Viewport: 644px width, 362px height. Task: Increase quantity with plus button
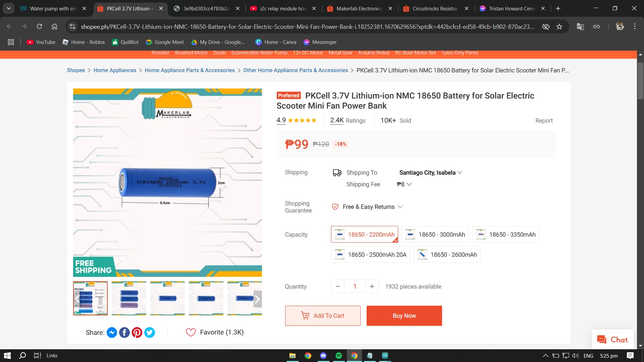click(x=372, y=287)
